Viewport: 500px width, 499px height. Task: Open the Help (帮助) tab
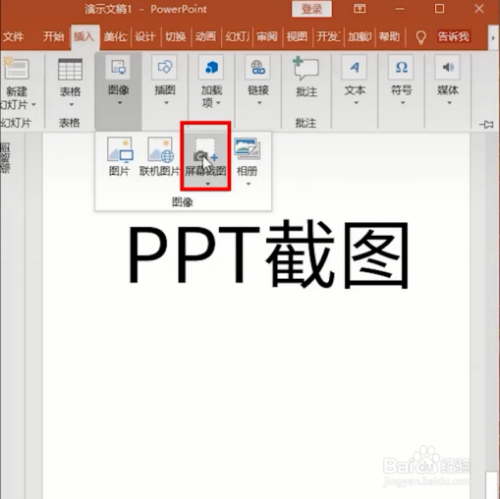point(389,36)
